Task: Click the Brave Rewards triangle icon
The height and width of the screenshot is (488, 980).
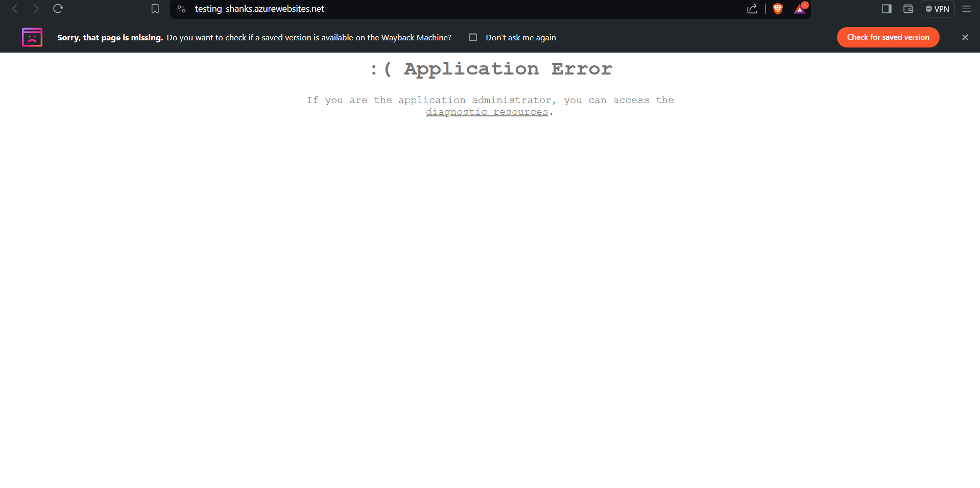Action: pos(799,9)
